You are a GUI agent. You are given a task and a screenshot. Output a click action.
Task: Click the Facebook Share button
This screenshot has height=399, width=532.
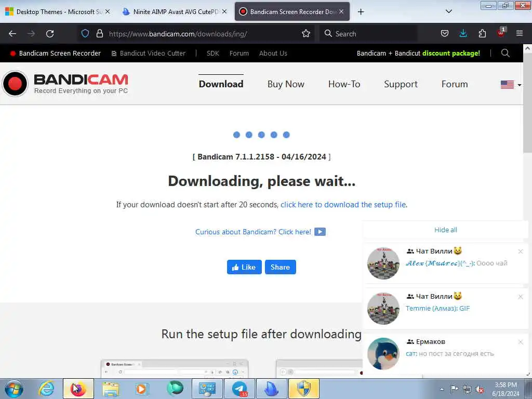[280, 267]
